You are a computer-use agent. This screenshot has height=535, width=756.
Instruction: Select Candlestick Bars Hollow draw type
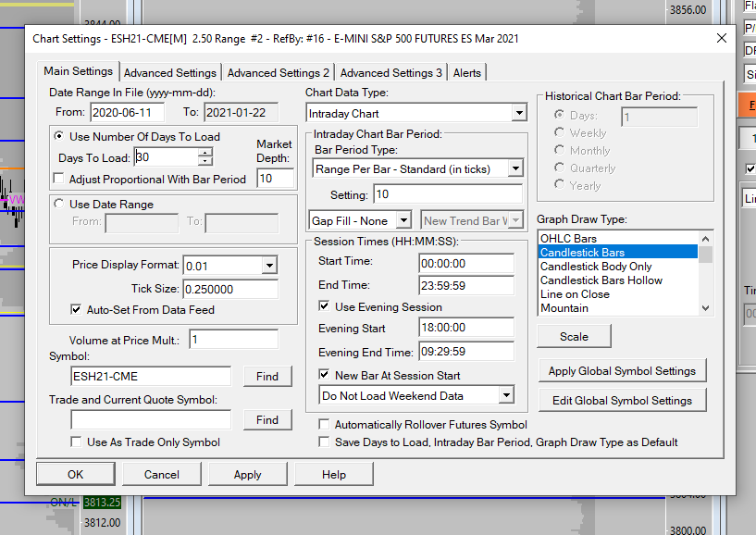tap(617, 280)
